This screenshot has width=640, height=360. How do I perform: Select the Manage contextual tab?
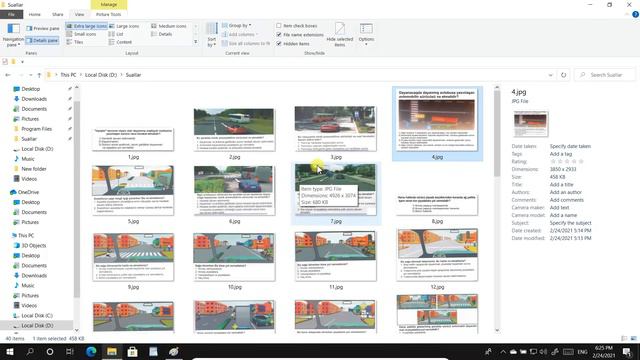coord(109,4)
